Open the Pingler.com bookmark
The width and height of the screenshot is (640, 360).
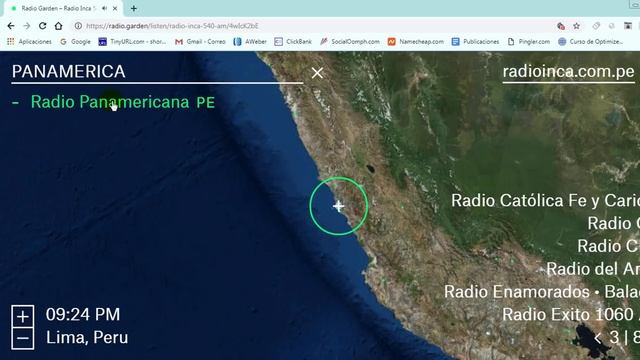click(x=529, y=42)
